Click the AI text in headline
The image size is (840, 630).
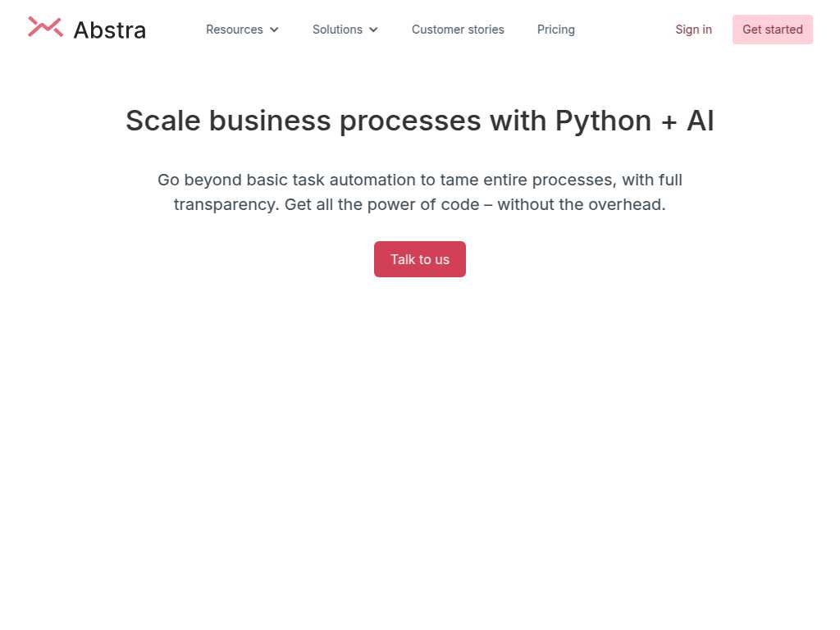tap(701, 121)
